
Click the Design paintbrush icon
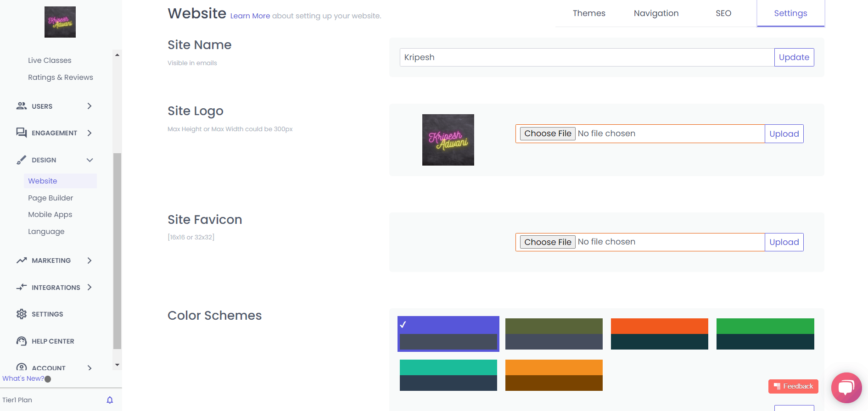(x=22, y=160)
